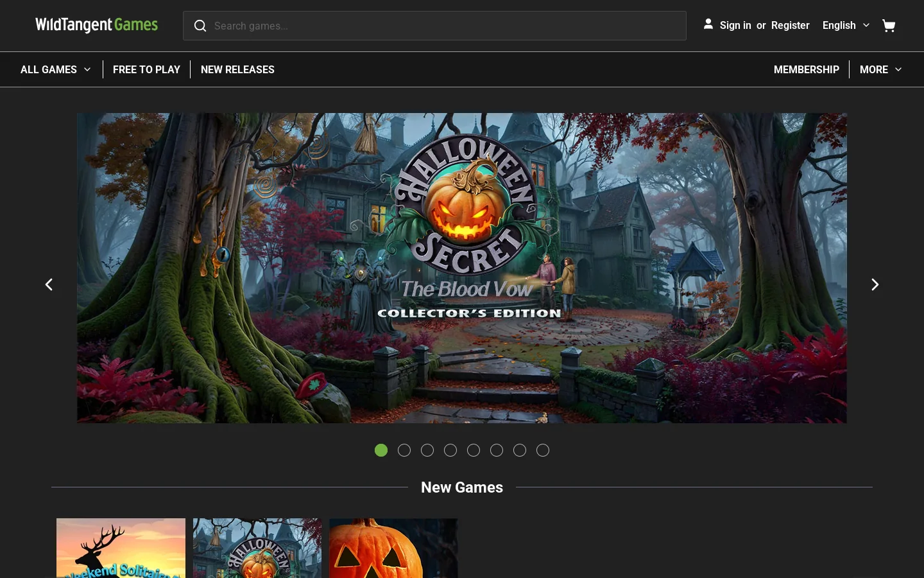This screenshot has height=578, width=924.
Task: Click the user account icon
Action: (x=708, y=24)
